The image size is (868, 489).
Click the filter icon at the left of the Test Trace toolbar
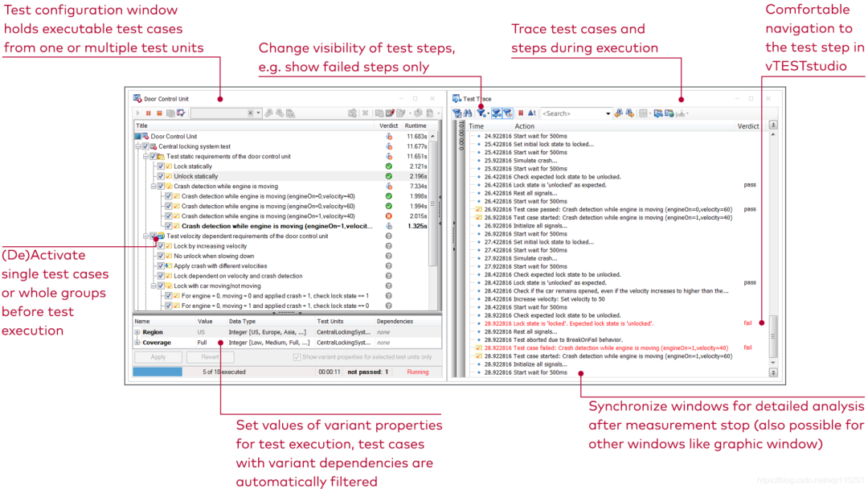[457, 113]
